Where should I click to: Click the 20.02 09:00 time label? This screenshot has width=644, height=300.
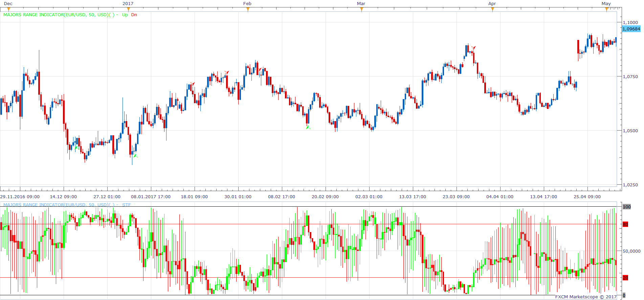click(x=325, y=197)
